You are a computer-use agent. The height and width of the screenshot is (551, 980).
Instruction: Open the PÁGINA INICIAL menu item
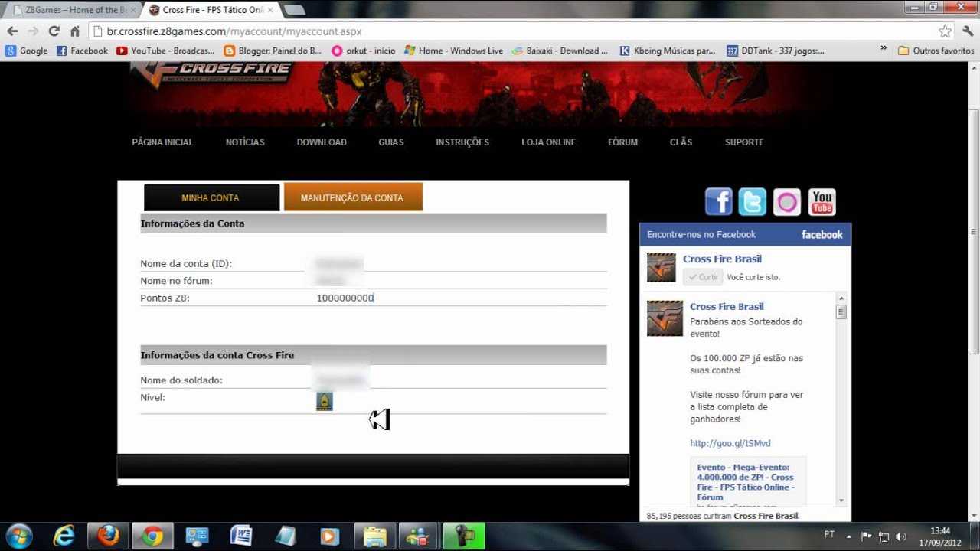pos(162,142)
